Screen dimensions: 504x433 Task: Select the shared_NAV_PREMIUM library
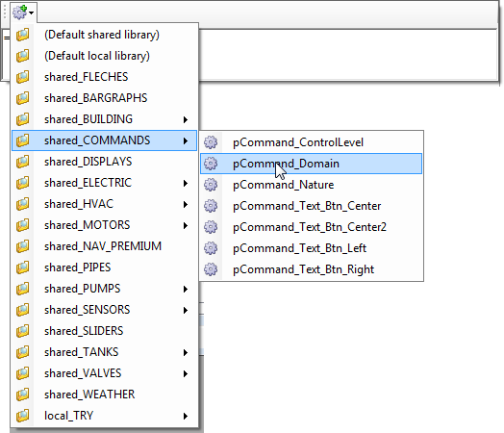click(x=104, y=246)
